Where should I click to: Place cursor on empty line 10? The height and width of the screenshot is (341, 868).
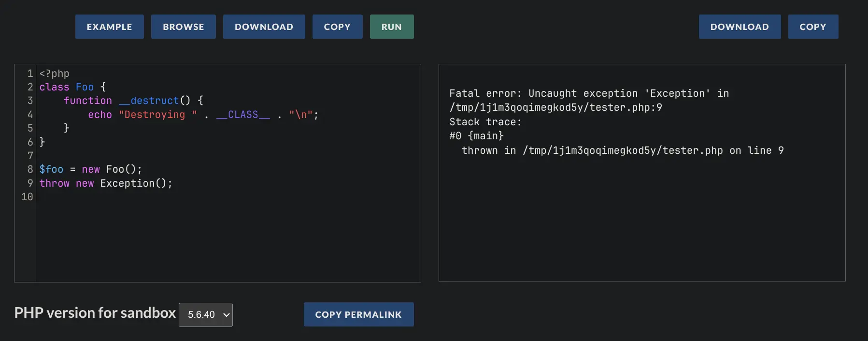point(145,197)
